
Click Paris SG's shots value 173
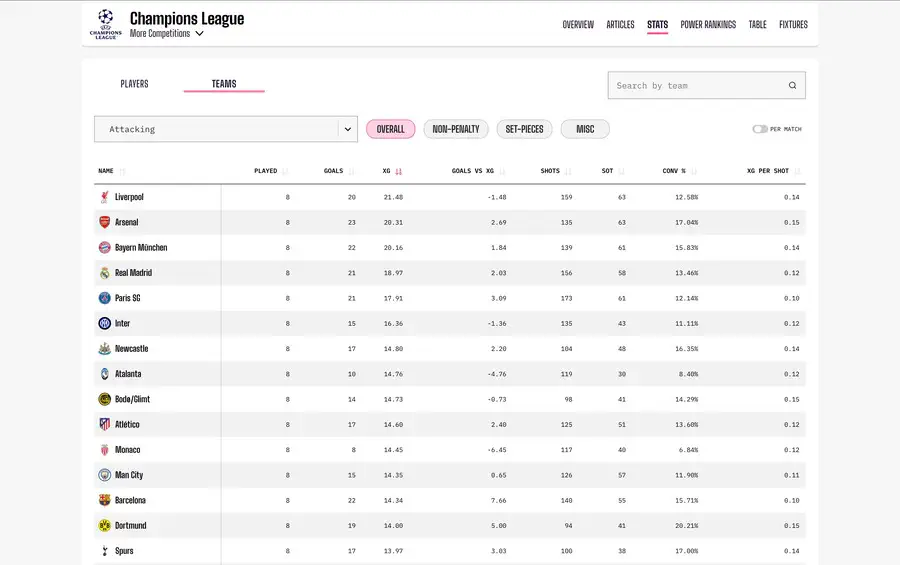(567, 298)
